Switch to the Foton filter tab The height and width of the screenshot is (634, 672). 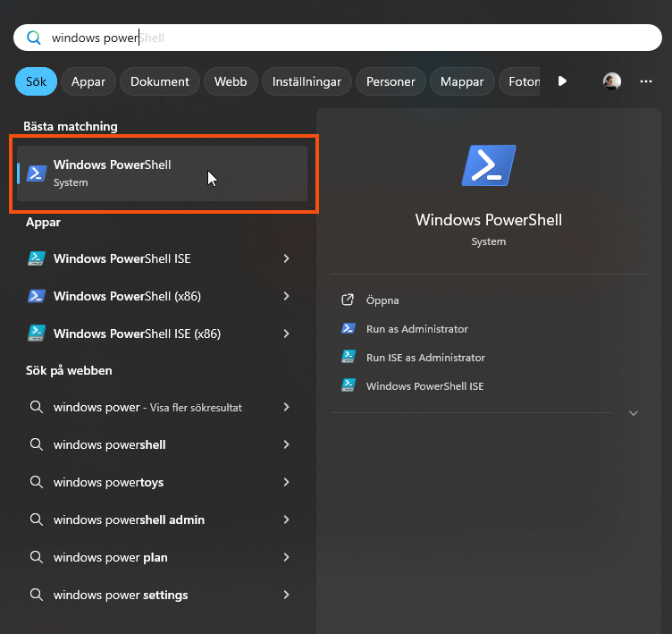pyautogui.click(x=520, y=81)
